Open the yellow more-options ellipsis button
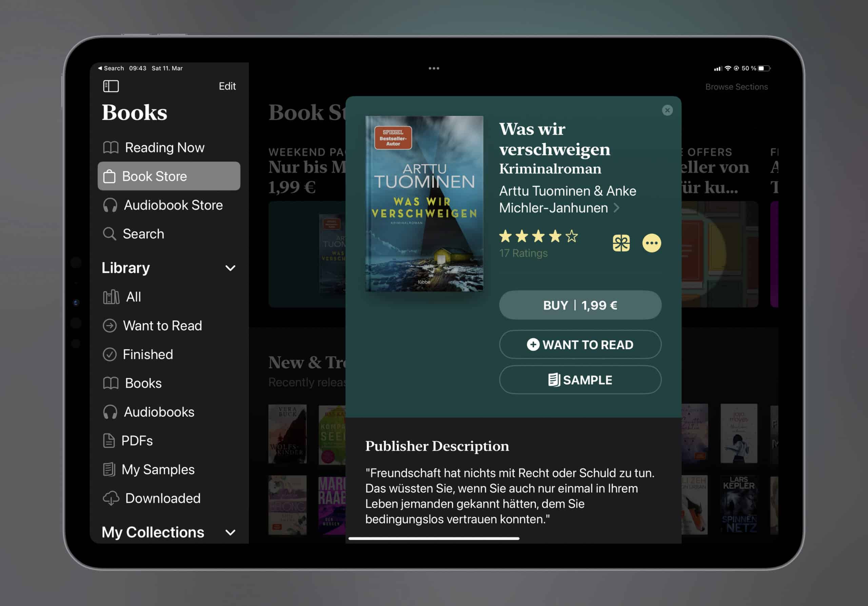Image resolution: width=868 pixels, height=606 pixels. [x=652, y=243]
